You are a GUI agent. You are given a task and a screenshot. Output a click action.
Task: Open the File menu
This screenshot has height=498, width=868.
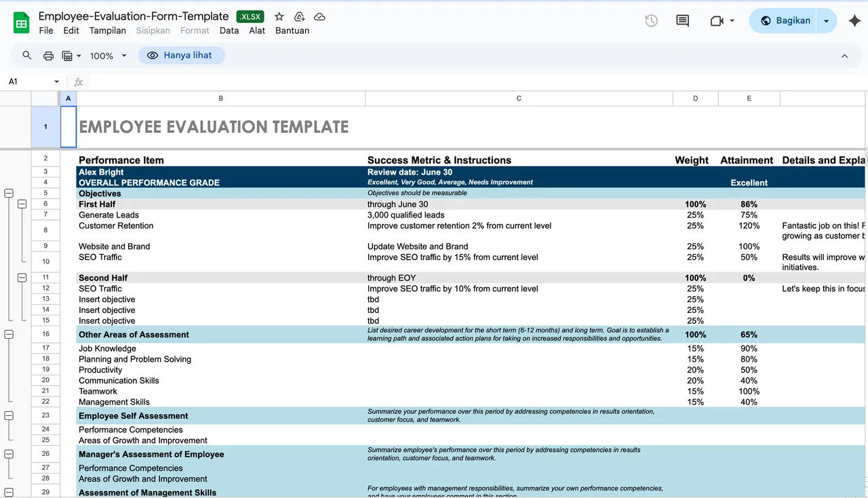(x=46, y=30)
